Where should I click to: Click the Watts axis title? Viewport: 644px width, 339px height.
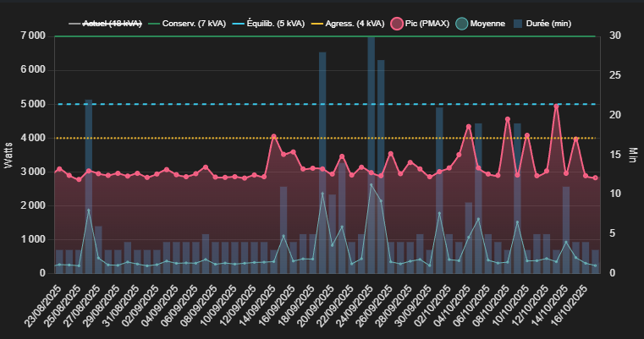coord(8,156)
